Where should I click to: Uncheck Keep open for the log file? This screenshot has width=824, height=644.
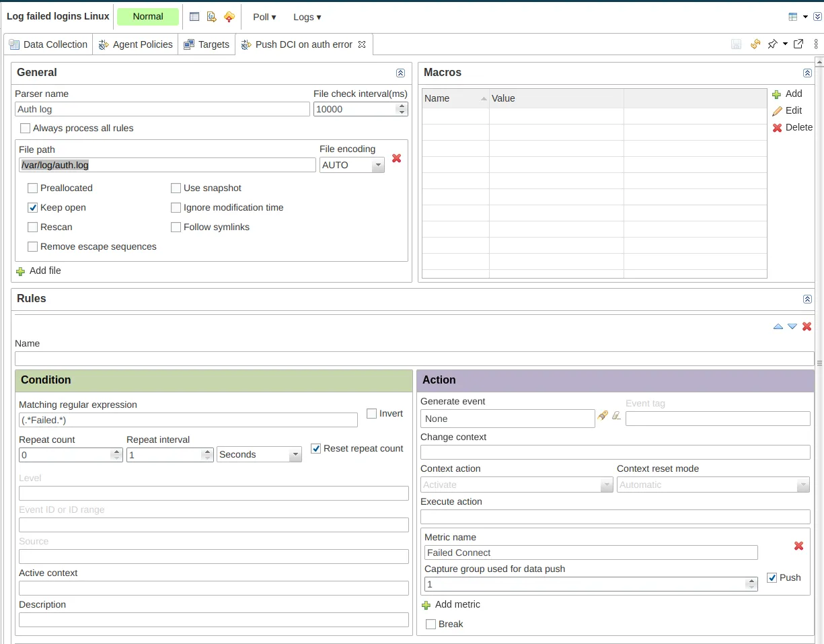coord(32,207)
